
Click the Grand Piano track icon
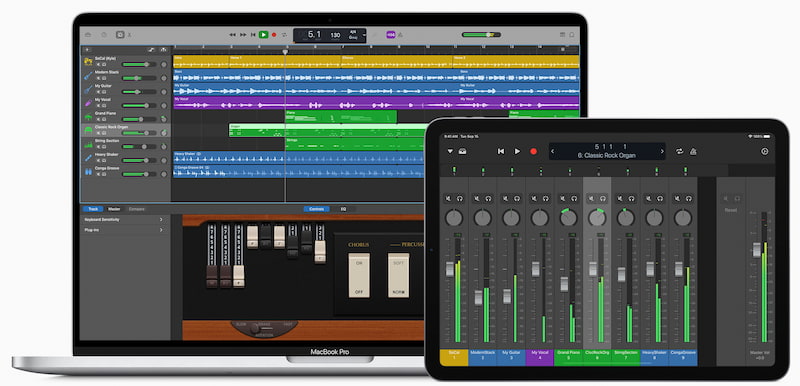pyautogui.click(x=88, y=116)
